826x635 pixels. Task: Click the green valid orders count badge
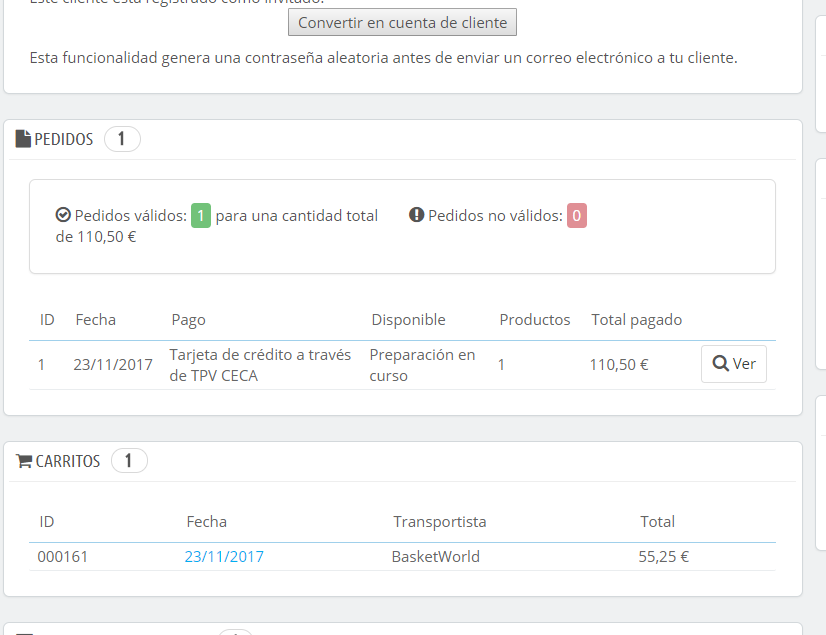click(x=201, y=215)
